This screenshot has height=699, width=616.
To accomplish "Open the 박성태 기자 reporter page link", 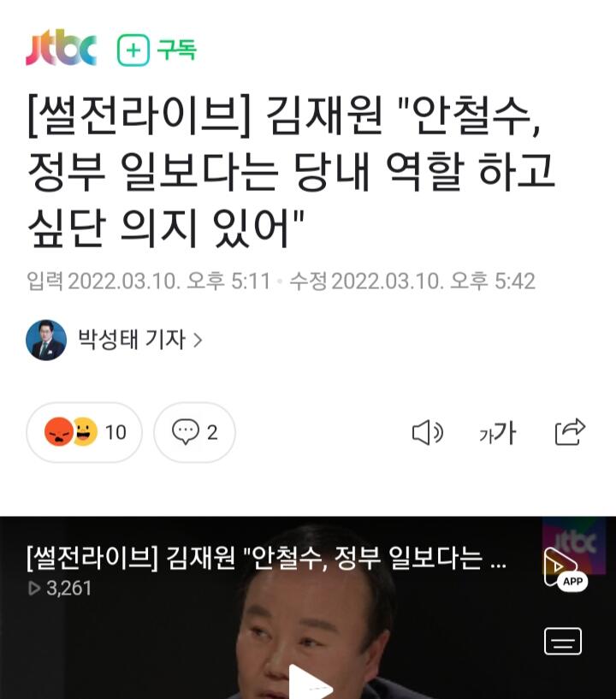I will pyautogui.click(x=132, y=340).
